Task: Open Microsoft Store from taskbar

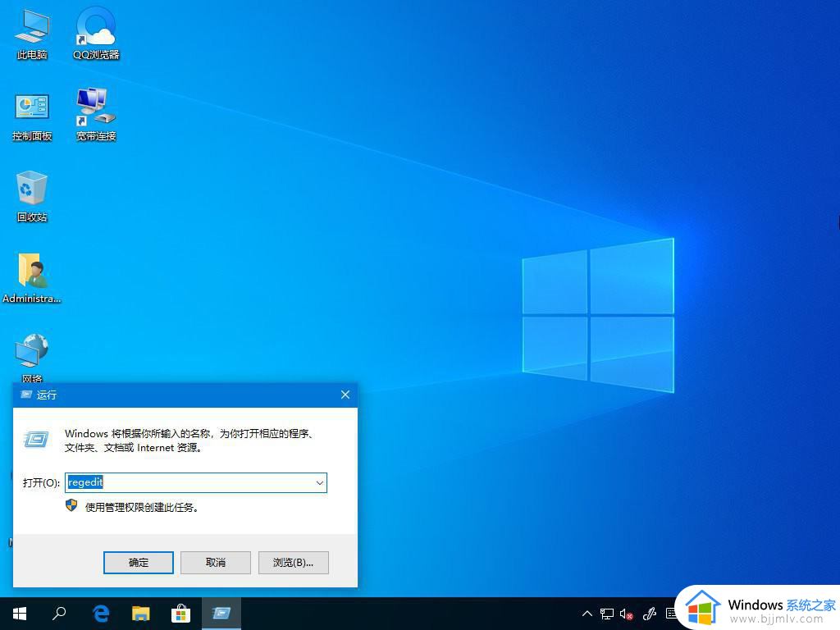Action: click(x=181, y=614)
